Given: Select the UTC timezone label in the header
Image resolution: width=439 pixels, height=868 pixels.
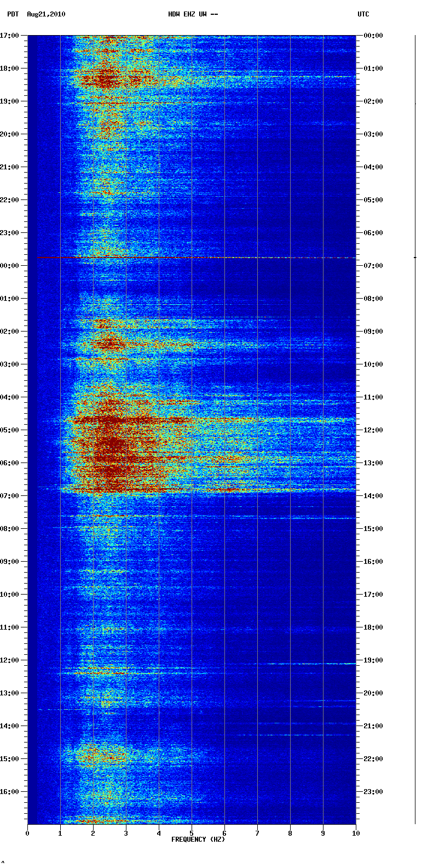Looking at the screenshot, I should pos(363,14).
